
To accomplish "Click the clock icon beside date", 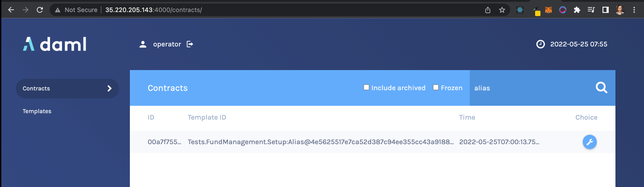I will click(x=540, y=44).
